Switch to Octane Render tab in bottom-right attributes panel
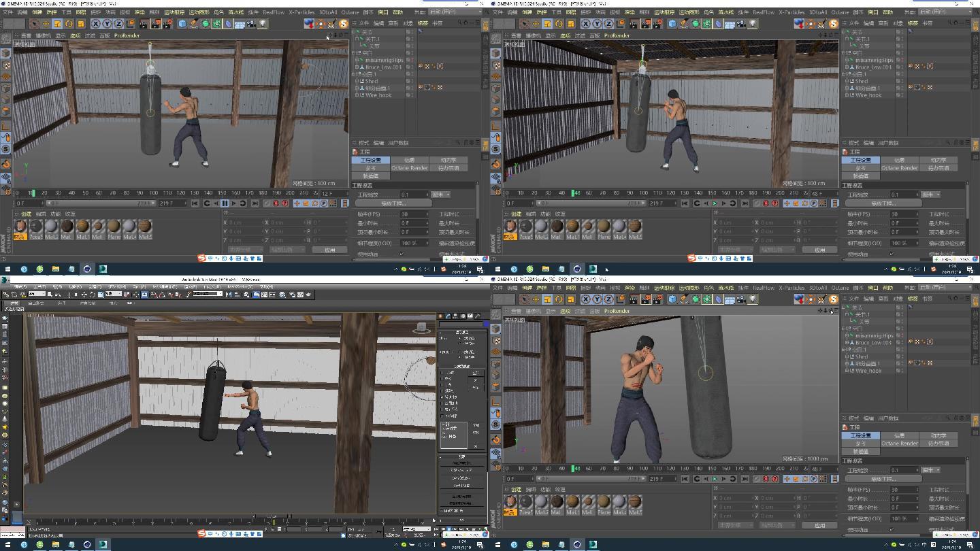This screenshot has width=980, height=551. [900, 444]
